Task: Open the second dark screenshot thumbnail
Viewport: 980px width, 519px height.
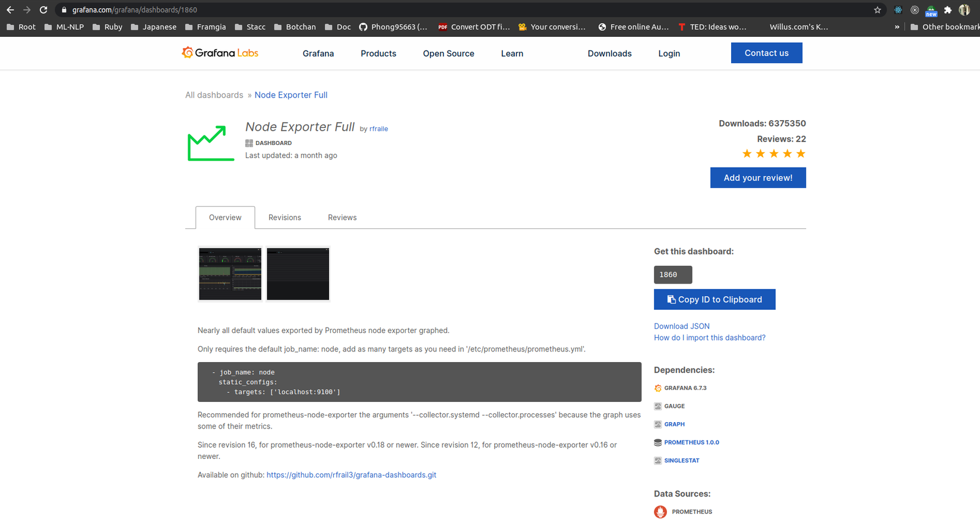Action: pos(298,274)
